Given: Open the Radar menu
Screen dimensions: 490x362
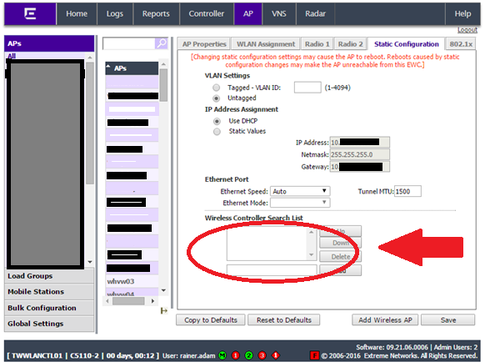Looking at the screenshot, I should point(315,14).
